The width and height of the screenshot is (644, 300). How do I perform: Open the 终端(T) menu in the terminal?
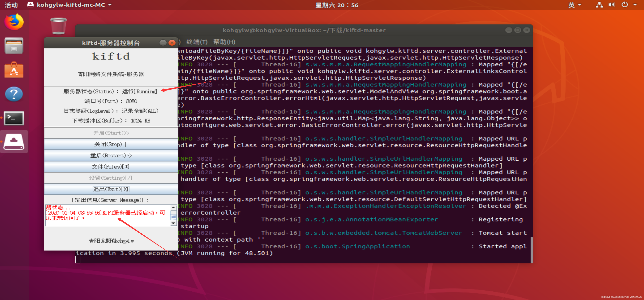click(196, 42)
